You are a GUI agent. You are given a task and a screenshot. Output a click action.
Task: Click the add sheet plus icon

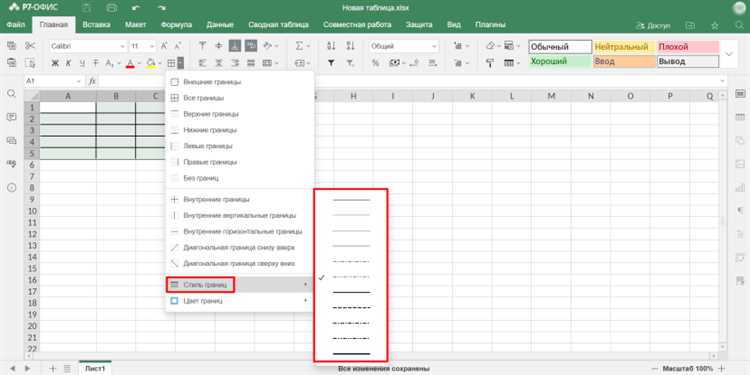(53, 368)
